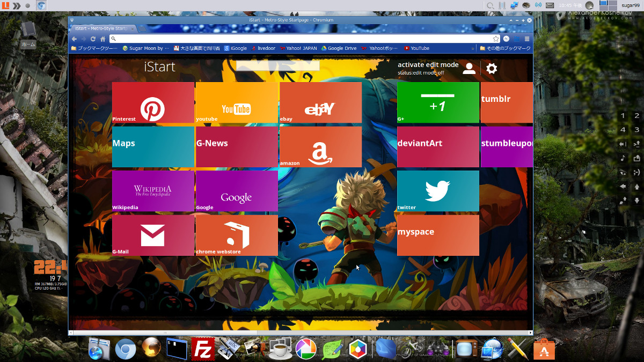This screenshot has width=644, height=362.
Task: Launch FileZilla from the dock
Action: pyautogui.click(x=203, y=349)
